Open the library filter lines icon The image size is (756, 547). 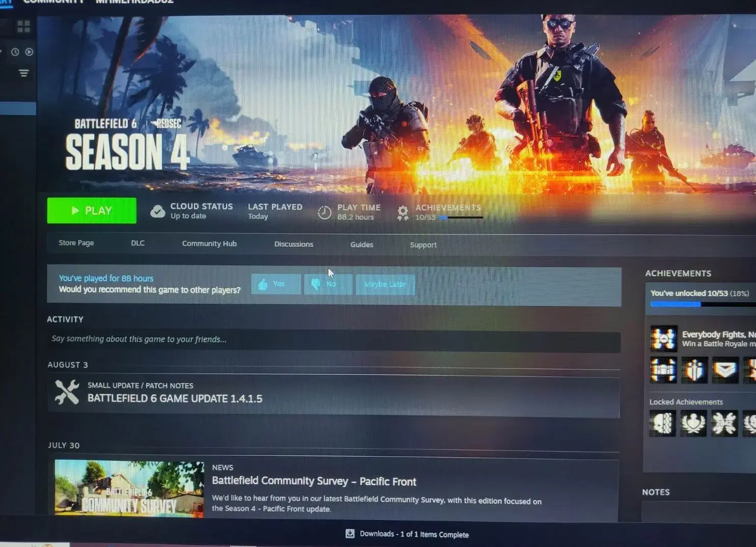23,73
